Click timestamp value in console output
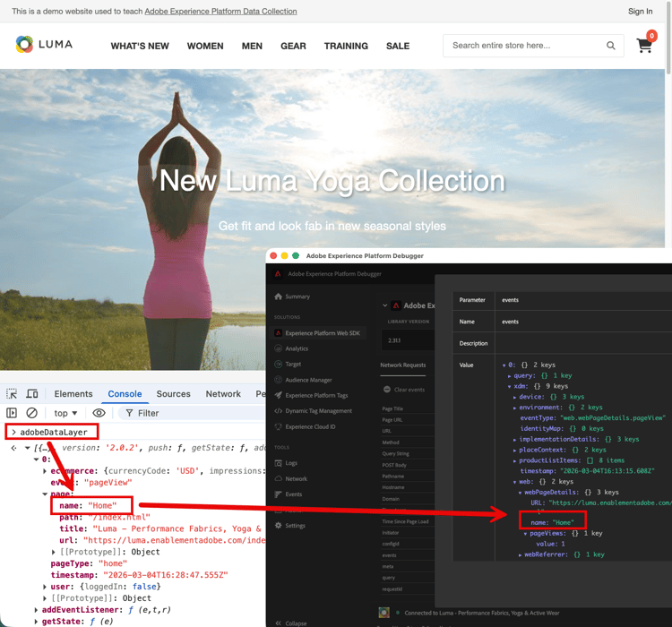This screenshot has height=627, width=672. [x=166, y=575]
